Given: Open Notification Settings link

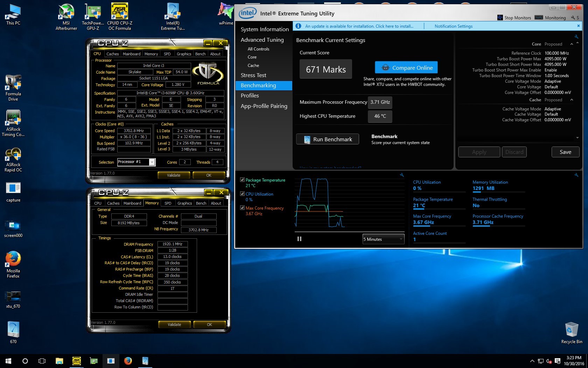Looking at the screenshot, I should click(x=453, y=26).
